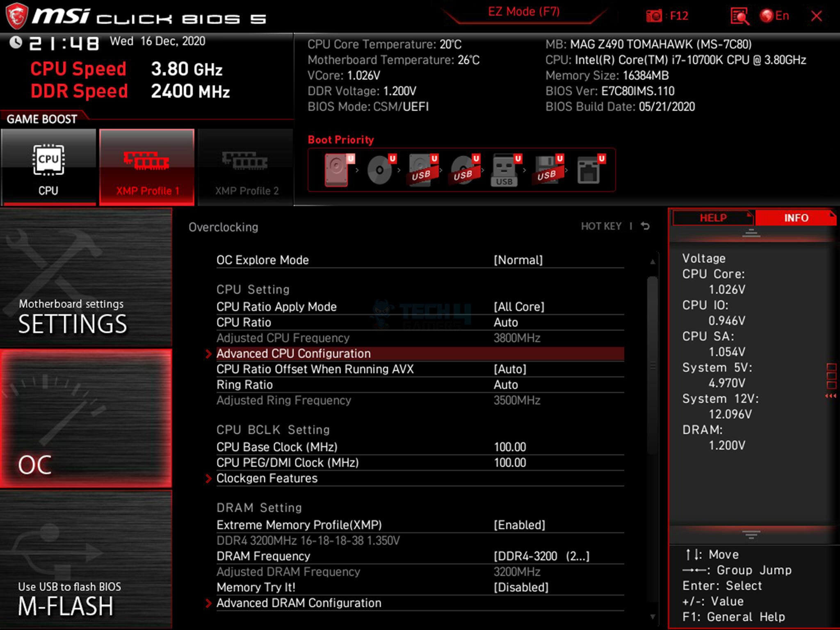Viewport: 840px width, 630px height.
Task: Select the USB hard disk boot device icon
Action: [x=423, y=170]
